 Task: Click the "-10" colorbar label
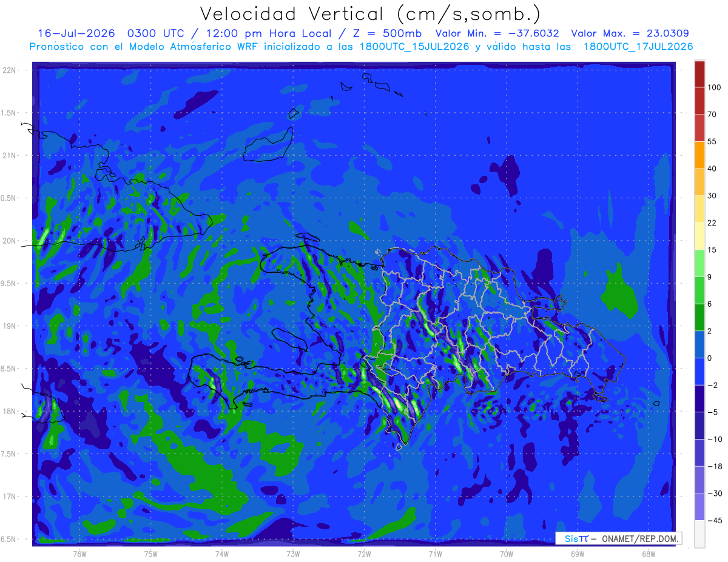[x=714, y=439]
